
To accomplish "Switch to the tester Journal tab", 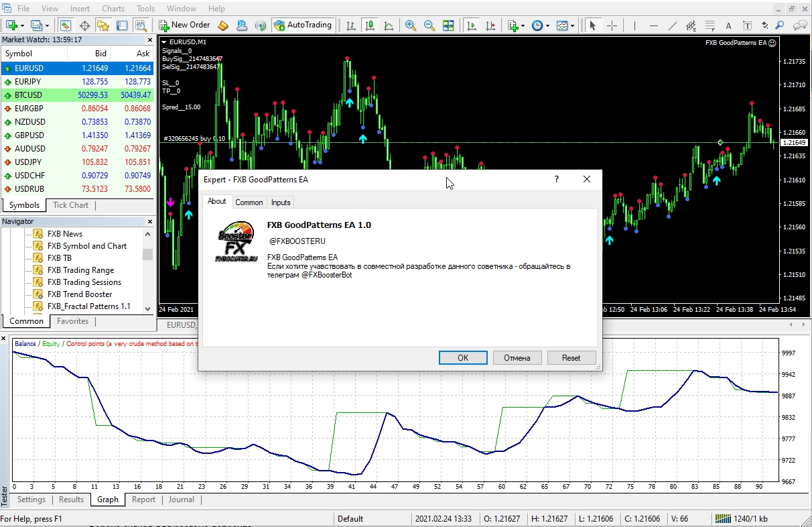I will pos(181,500).
